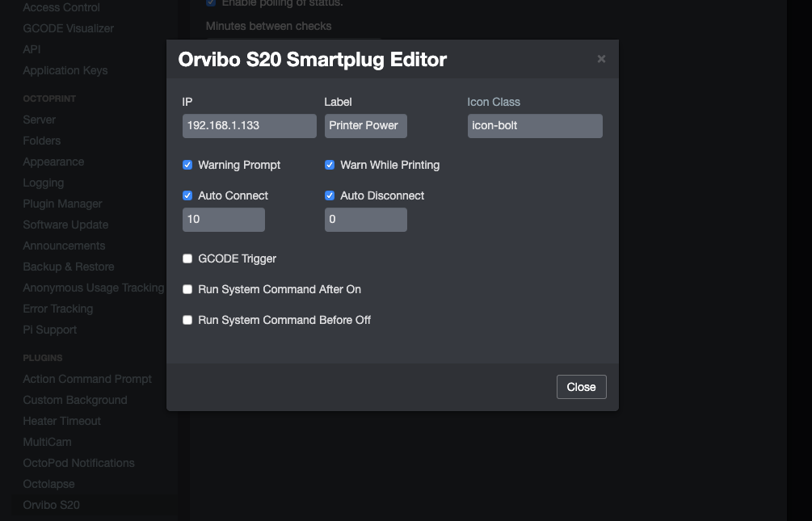Click the Auto Connect delay field showing 10
Screen dimensions: 812x521
pyautogui.click(x=223, y=220)
